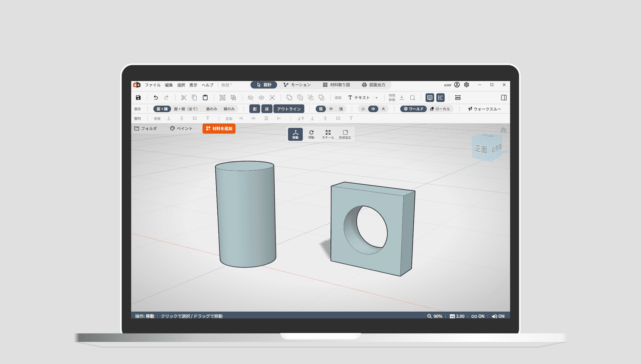The height and width of the screenshot is (364, 641).
Task: Toggle the 床 floor button
Action: [267, 109]
